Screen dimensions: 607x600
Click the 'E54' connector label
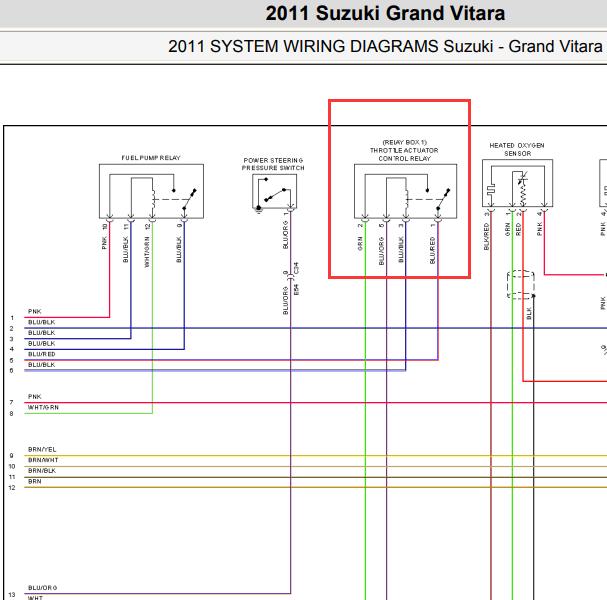tap(296, 290)
